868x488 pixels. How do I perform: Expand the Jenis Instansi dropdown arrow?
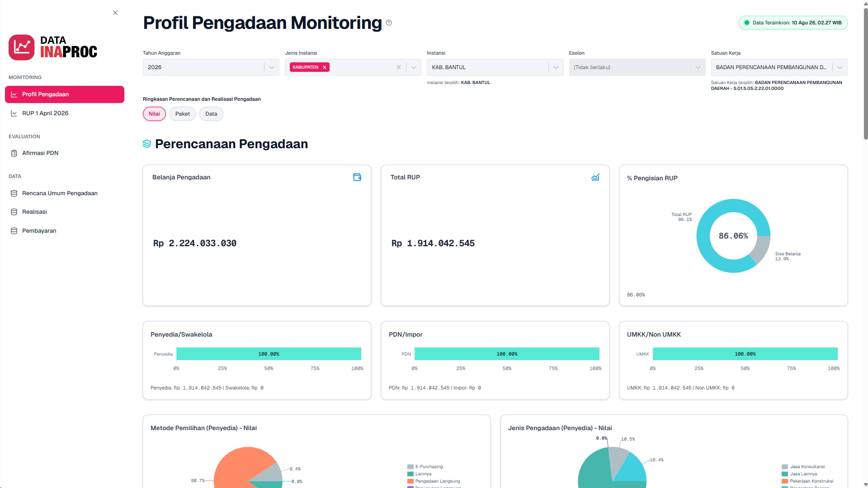click(414, 67)
